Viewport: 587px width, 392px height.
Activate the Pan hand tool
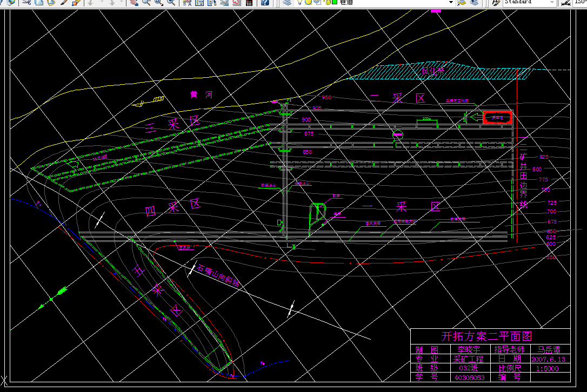click(134, 2)
